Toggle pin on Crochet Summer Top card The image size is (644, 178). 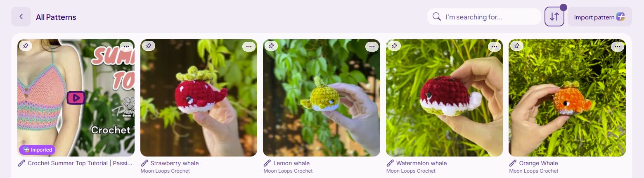point(26,46)
